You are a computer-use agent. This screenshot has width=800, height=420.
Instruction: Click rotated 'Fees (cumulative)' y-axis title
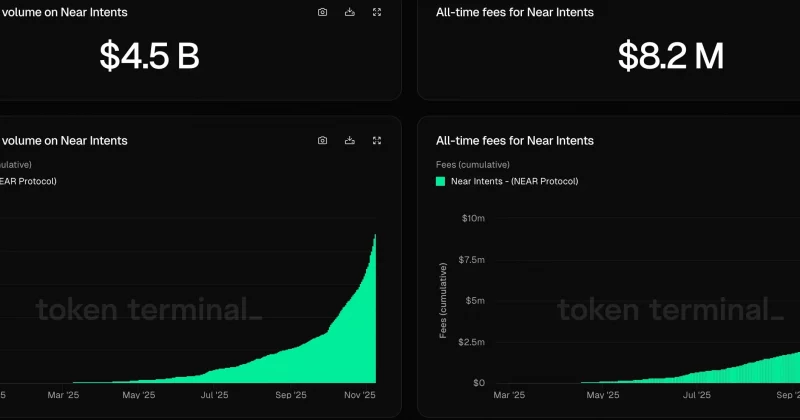point(443,300)
